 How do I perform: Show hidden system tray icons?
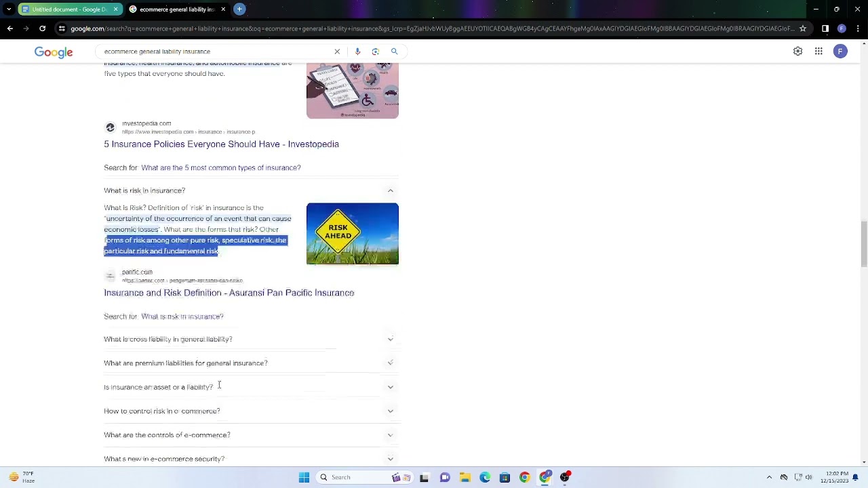(769, 477)
